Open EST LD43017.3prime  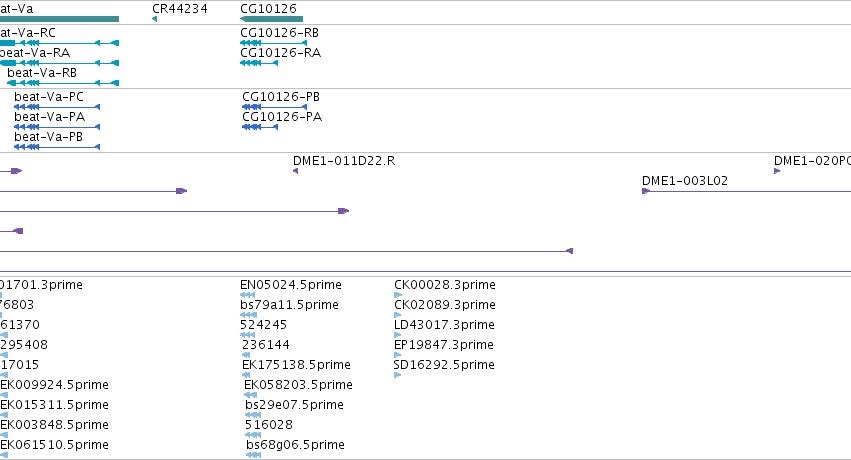click(x=444, y=325)
